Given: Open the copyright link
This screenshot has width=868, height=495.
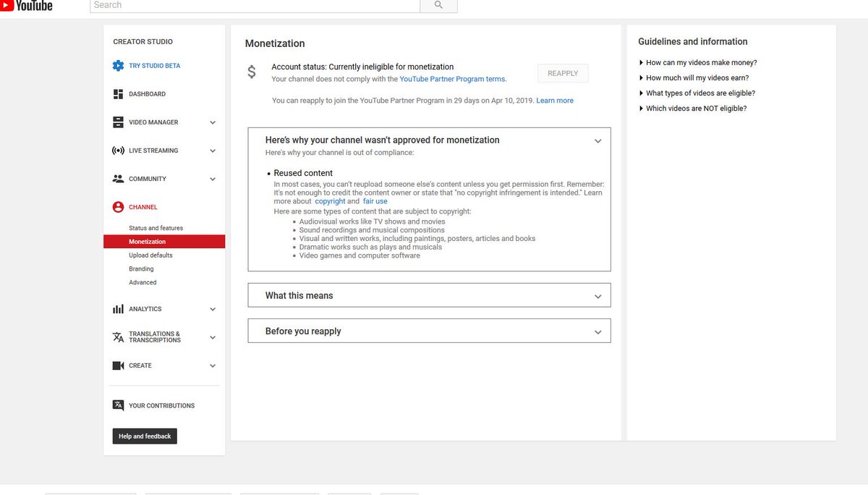Looking at the screenshot, I should (330, 201).
